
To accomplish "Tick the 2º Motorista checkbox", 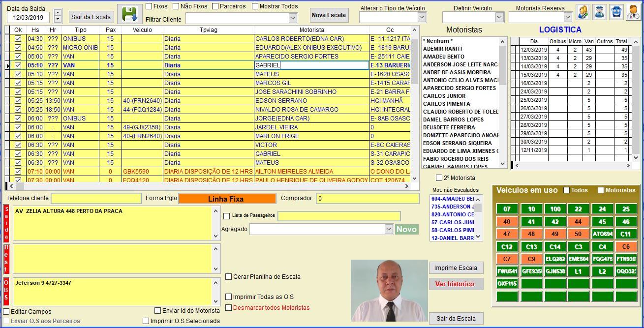I will point(439,178).
